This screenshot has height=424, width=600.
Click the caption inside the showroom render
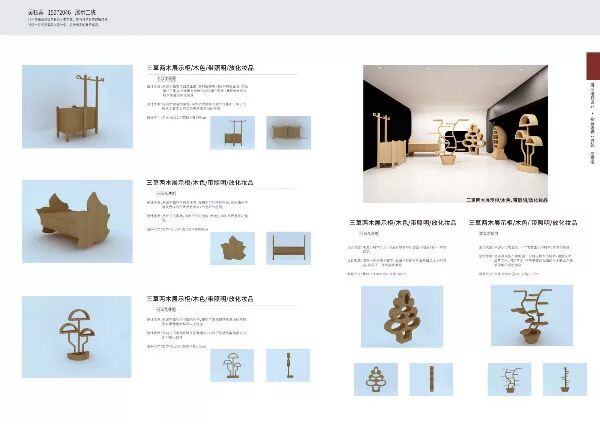(507, 200)
